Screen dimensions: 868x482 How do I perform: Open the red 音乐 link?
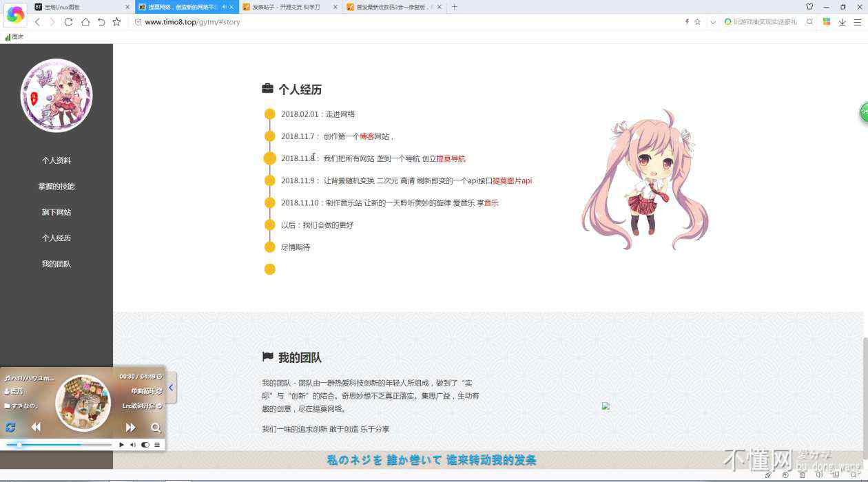coord(491,202)
